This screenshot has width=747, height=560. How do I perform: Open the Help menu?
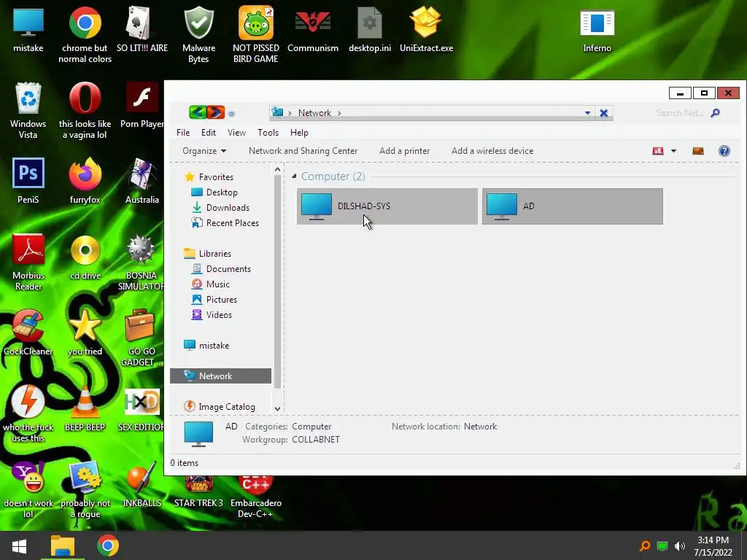click(299, 133)
